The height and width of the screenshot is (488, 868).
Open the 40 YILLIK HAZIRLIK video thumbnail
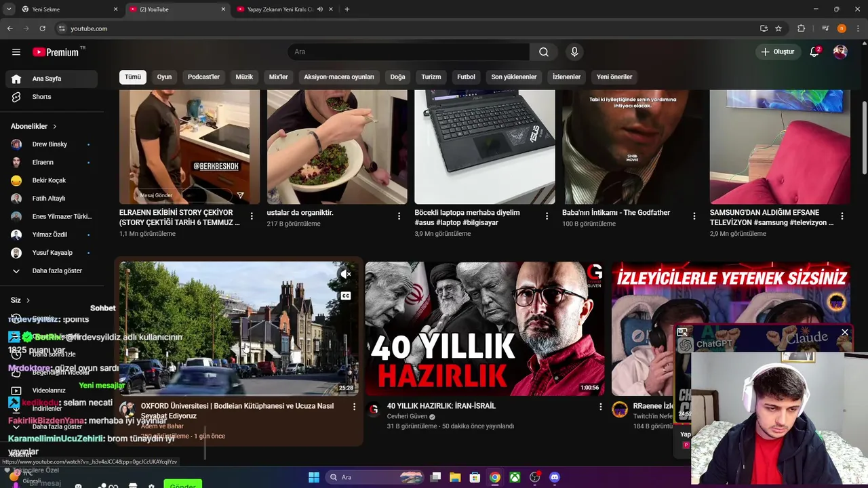coord(485,329)
